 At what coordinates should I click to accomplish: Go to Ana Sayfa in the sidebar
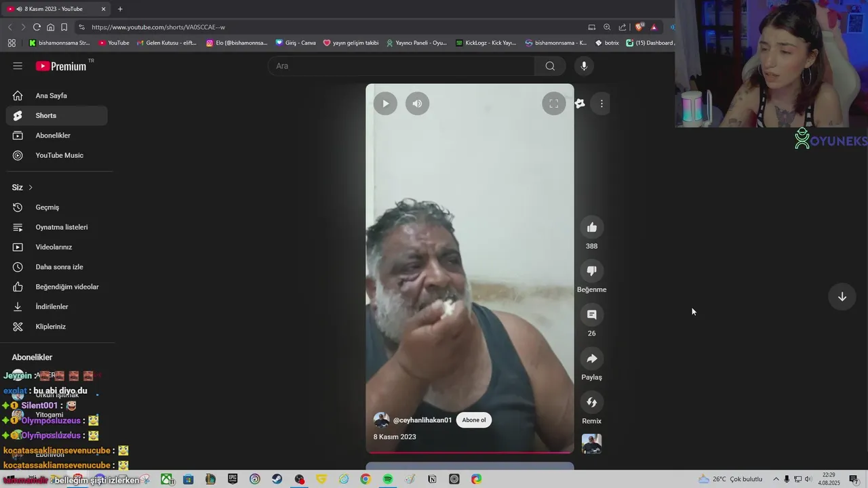57,96
